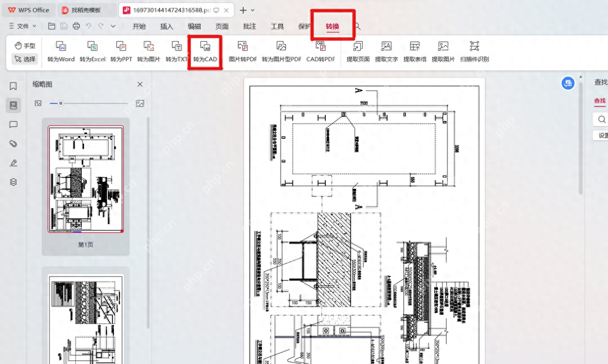Open the bookmark panel in the sidebar
Screen dimensions: 608x364
point(14,87)
